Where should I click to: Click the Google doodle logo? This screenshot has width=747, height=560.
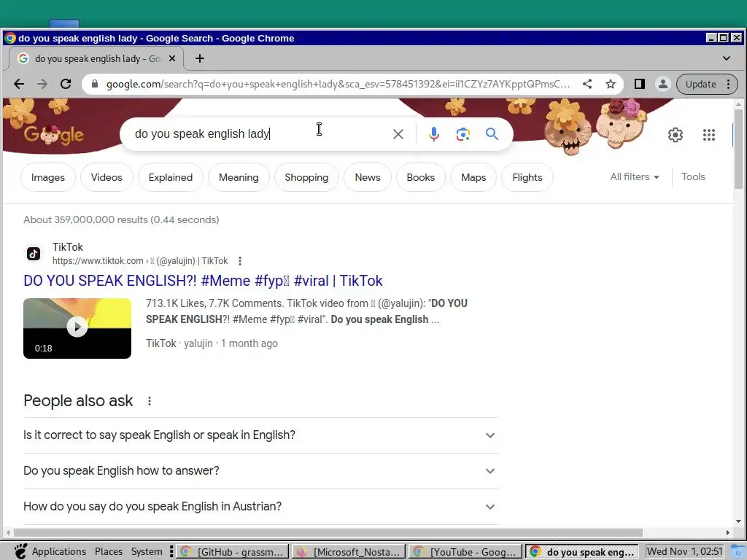coord(53,135)
